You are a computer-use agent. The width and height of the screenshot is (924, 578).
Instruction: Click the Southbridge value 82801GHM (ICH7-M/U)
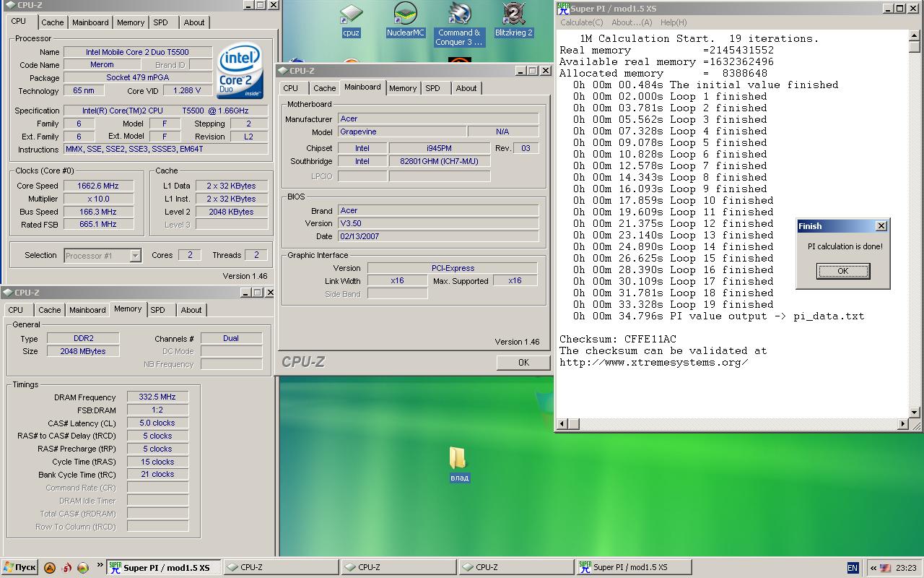(x=439, y=161)
